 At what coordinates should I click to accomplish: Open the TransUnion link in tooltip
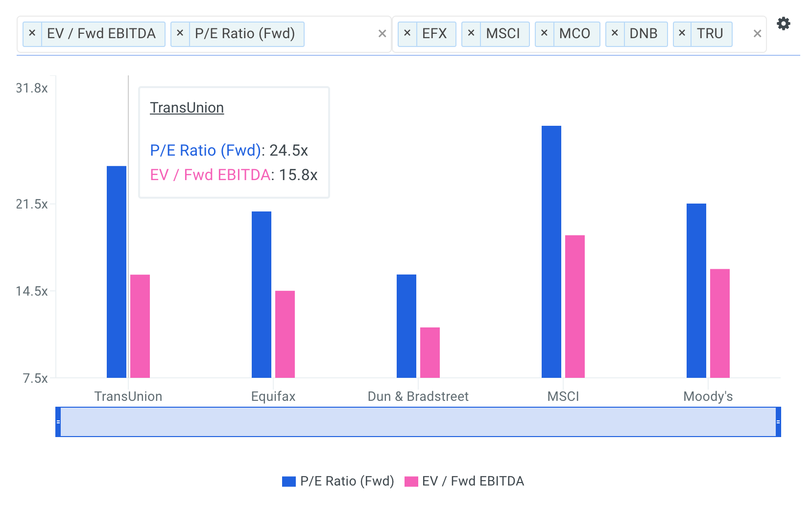pos(187,108)
